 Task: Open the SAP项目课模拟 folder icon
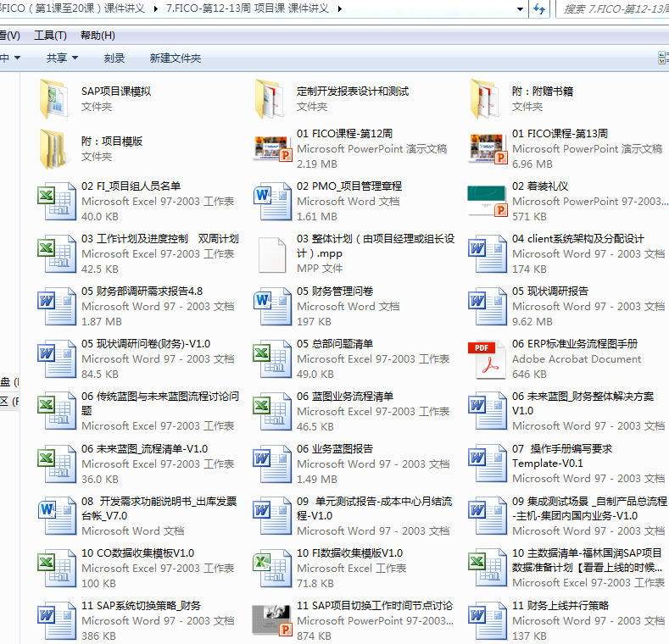click(54, 99)
